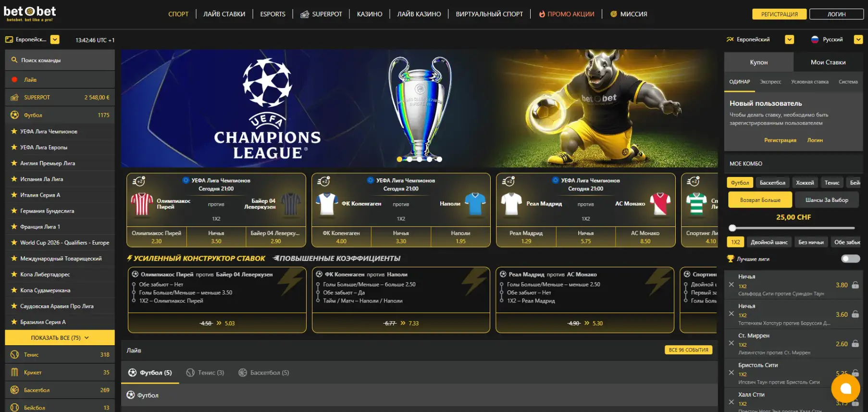Select the first carousel banner dot
The height and width of the screenshot is (412, 868).
[399, 159]
